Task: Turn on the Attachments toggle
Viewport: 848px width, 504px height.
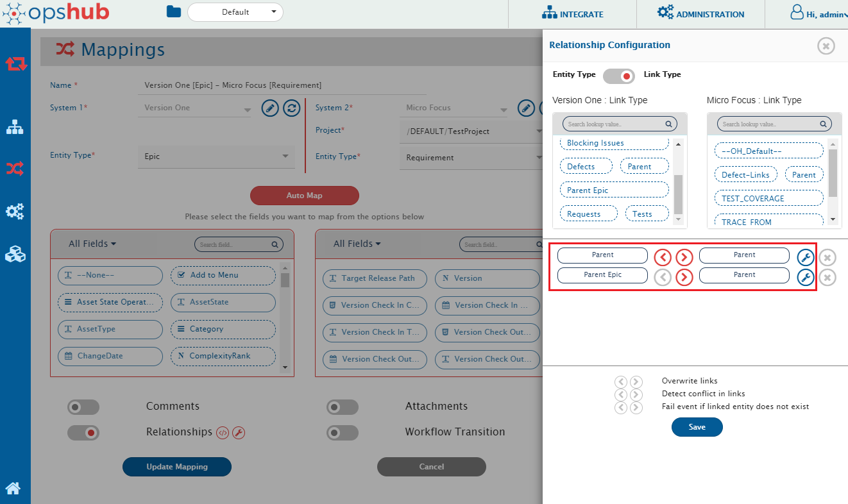Action: coord(342,407)
